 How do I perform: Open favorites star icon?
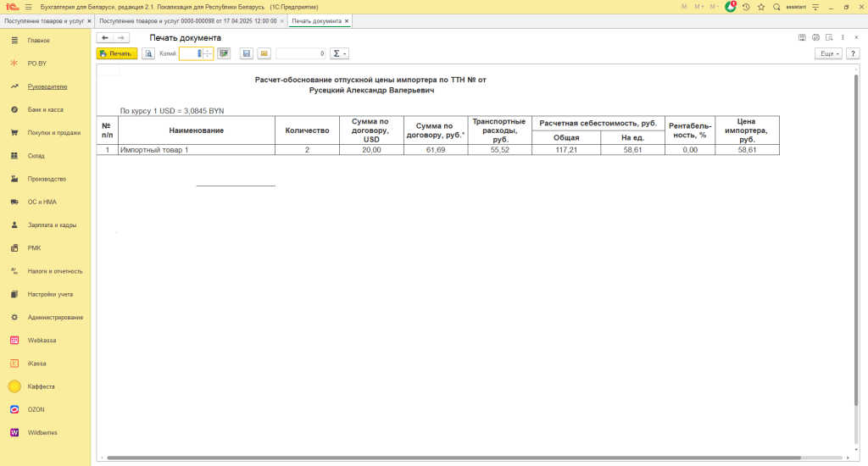tap(761, 7)
